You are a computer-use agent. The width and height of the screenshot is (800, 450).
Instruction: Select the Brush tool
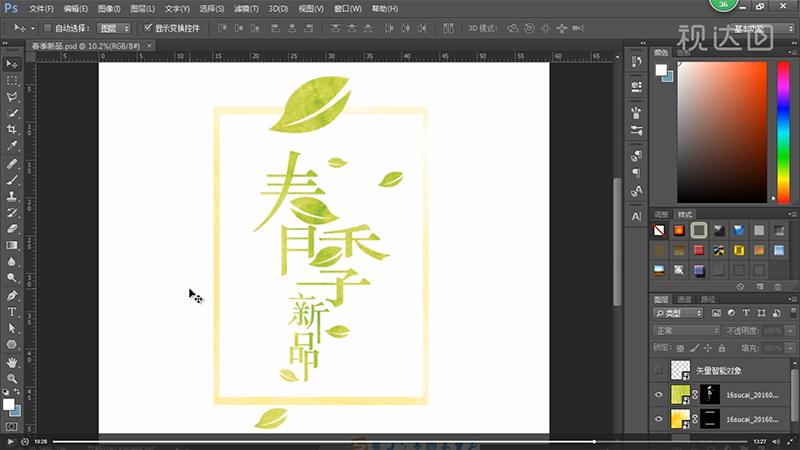point(12,180)
